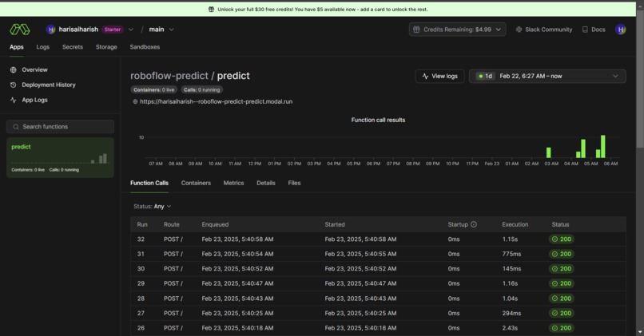Click the harisaiharish workspace avatar icon
This screenshot has height=336, width=644.
[51, 29]
